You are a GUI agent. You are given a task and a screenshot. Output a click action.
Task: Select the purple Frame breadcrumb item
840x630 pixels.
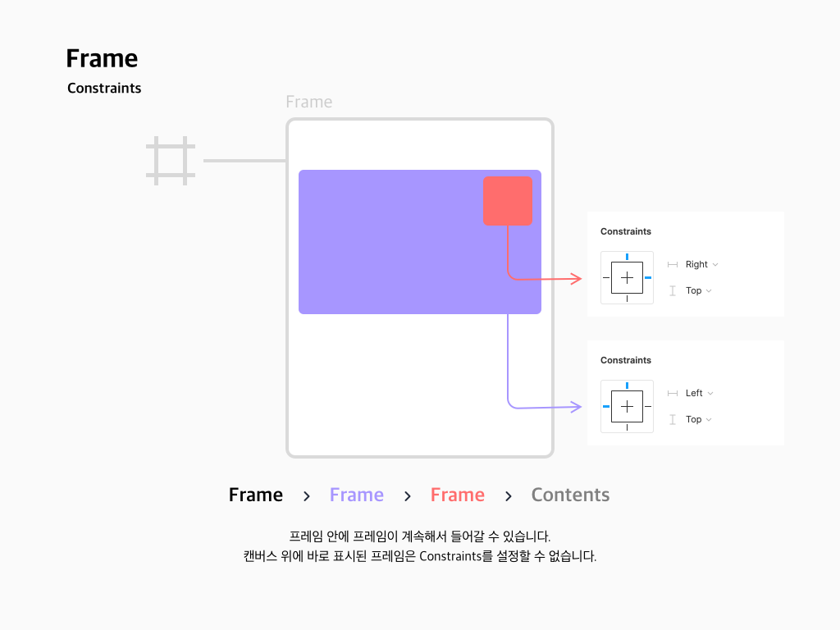356,495
